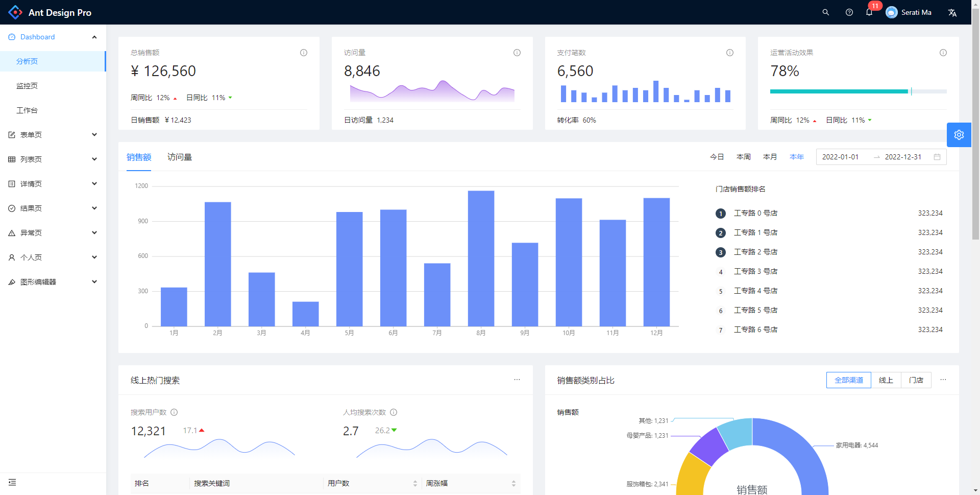980x495 pixels.
Task: Click the Serati Ma username
Action: click(x=916, y=12)
